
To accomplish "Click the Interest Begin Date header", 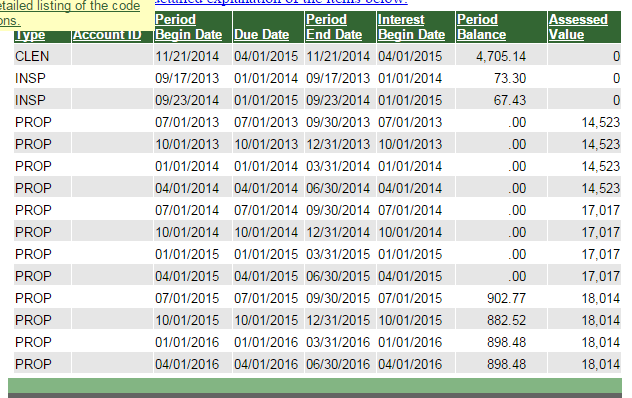I will 411,27.
